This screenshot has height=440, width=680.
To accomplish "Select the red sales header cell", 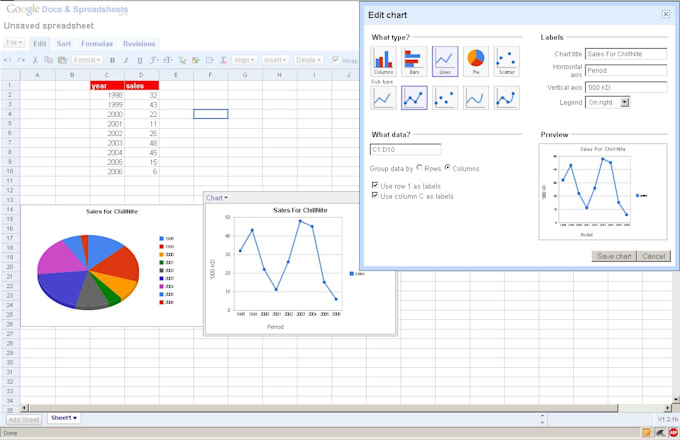I will 142,85.
